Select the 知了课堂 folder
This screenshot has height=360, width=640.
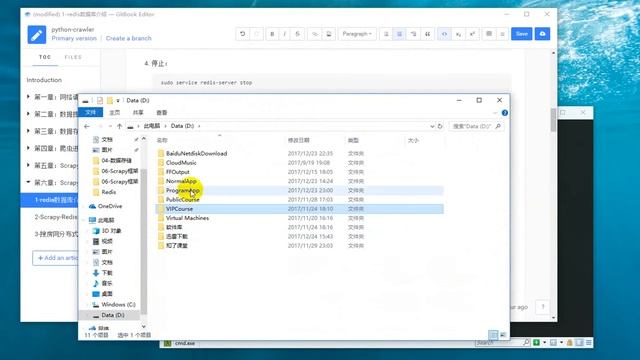177,246
